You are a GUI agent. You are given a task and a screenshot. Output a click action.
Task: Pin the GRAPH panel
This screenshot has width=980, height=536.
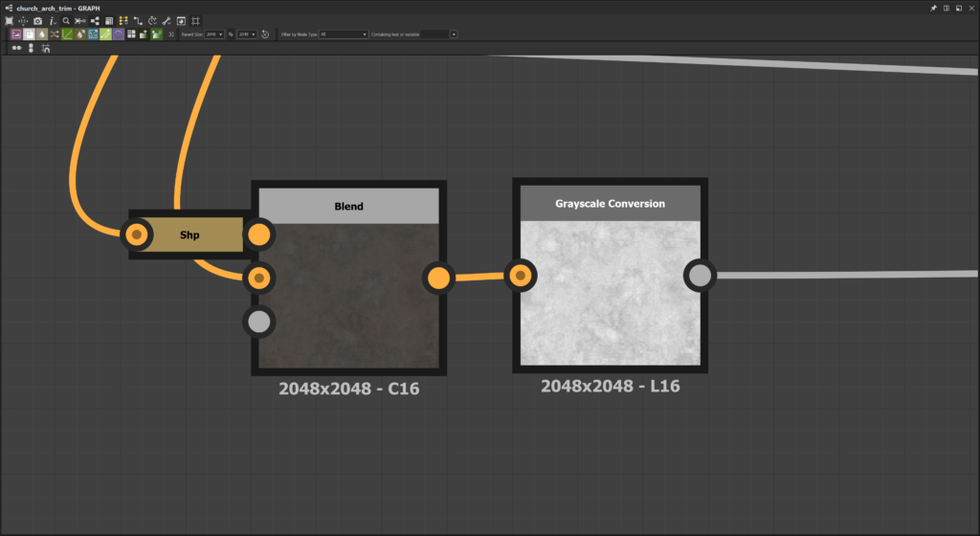click(x=934, y=7)
